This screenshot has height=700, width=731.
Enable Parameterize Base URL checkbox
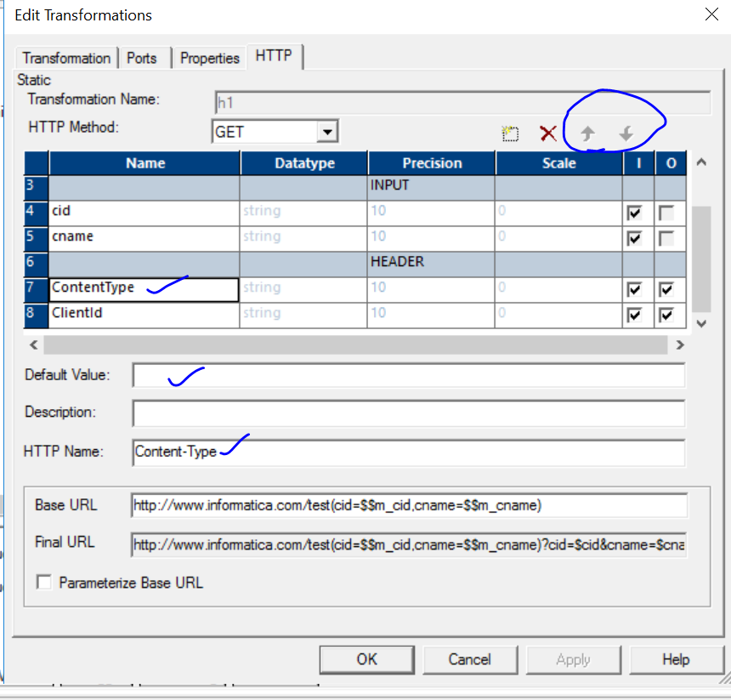[44, 582]
